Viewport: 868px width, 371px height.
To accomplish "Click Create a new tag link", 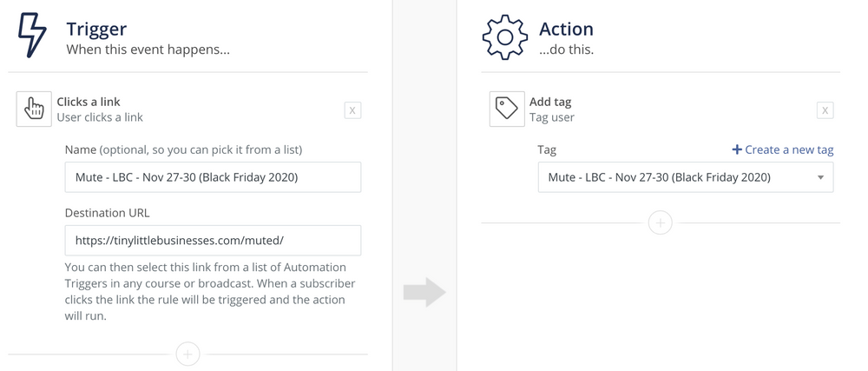I will (x=783, y=149).
